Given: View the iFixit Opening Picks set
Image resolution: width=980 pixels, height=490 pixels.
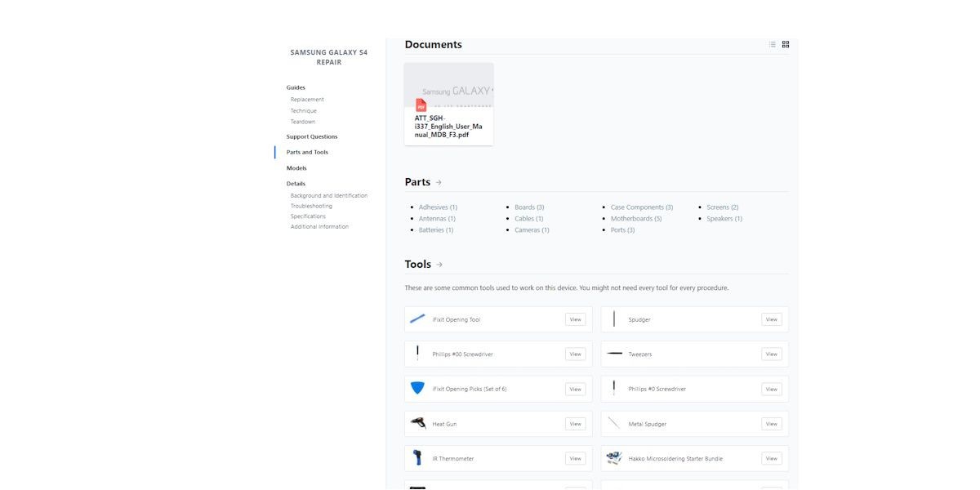Looking at the screenshot, I should click(x=576, y=389).
